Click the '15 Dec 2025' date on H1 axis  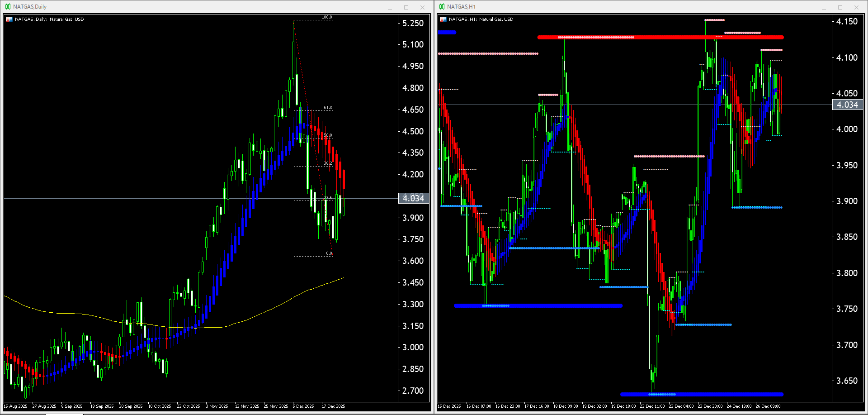coord(449,406)
